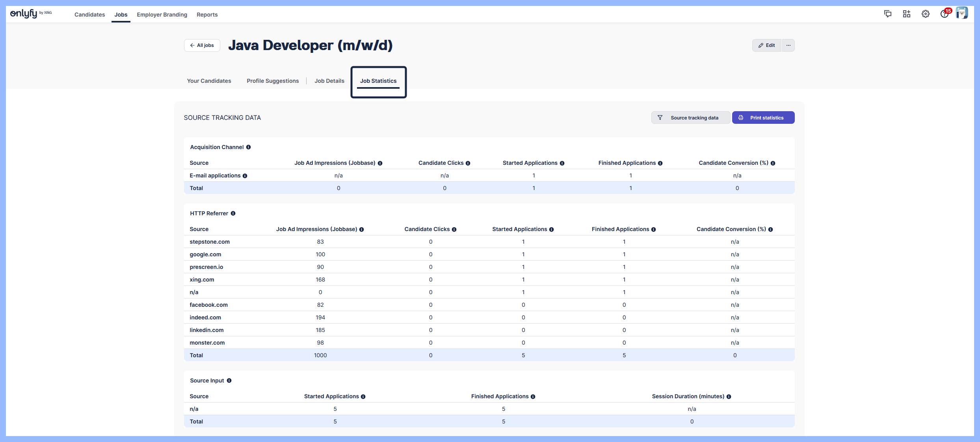Switch to the Your Candidates tab
Image resolution: width=980 pixels, height=442 pixels.
point(209,81)
